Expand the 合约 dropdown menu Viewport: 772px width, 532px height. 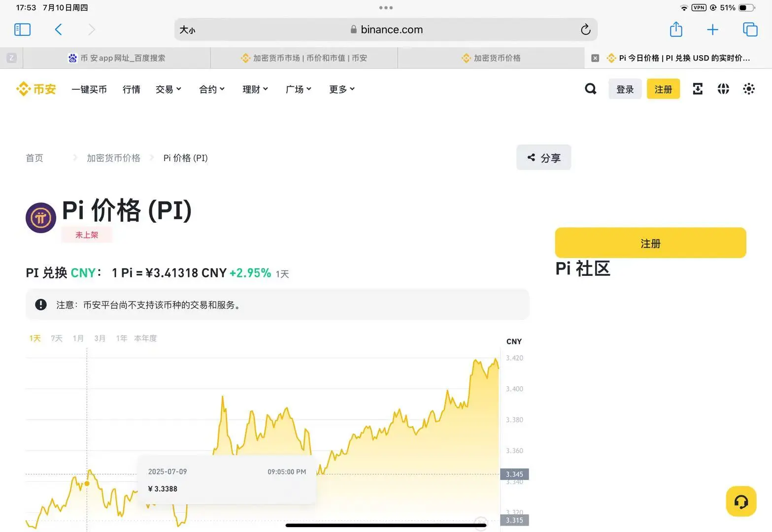(x=212, y=89)
